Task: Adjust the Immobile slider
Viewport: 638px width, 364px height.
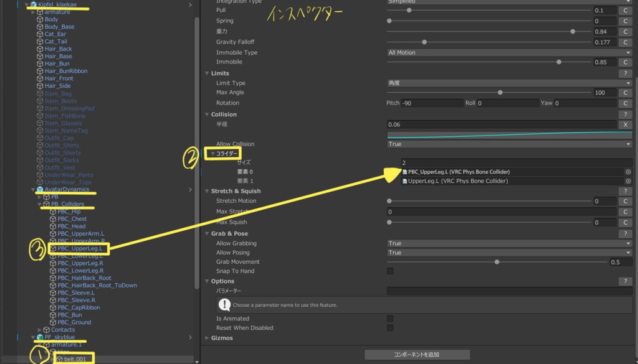Action: tap(489, 62)
